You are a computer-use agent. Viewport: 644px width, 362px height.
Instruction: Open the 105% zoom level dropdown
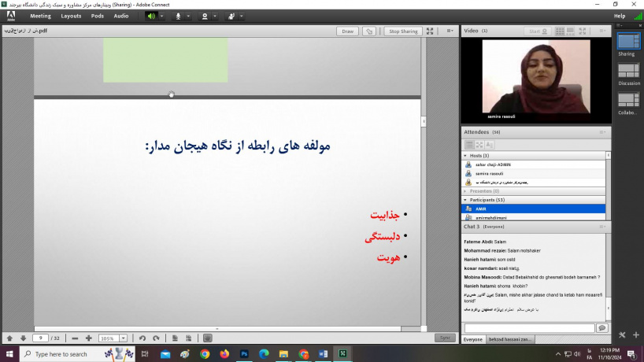(x=124, y=338)
